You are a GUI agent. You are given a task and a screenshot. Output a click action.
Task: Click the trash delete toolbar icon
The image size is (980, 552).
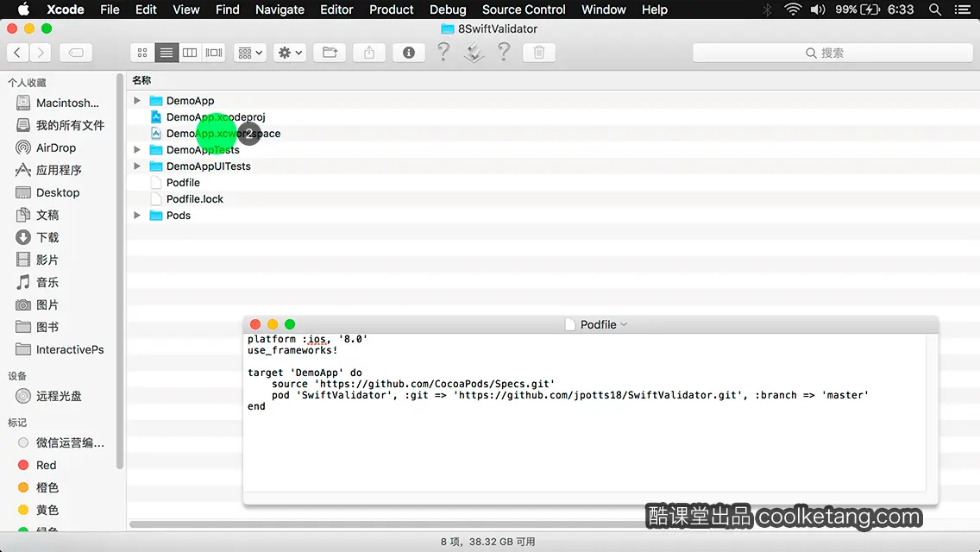[539, 53]
